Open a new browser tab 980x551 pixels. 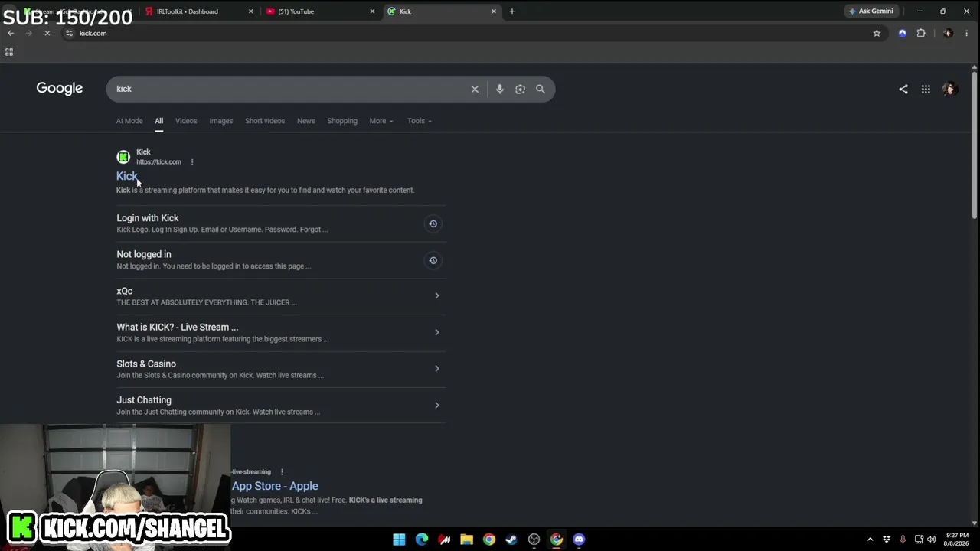coord(512,11)
